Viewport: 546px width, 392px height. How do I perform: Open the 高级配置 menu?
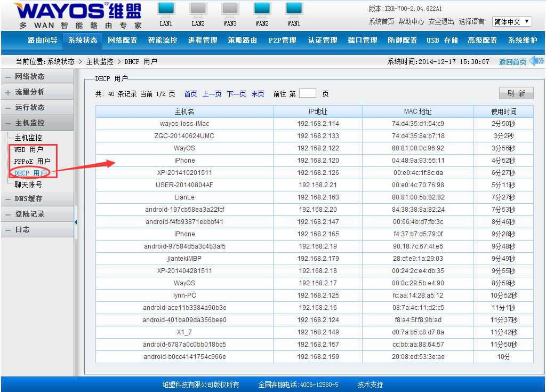(482, 40)
